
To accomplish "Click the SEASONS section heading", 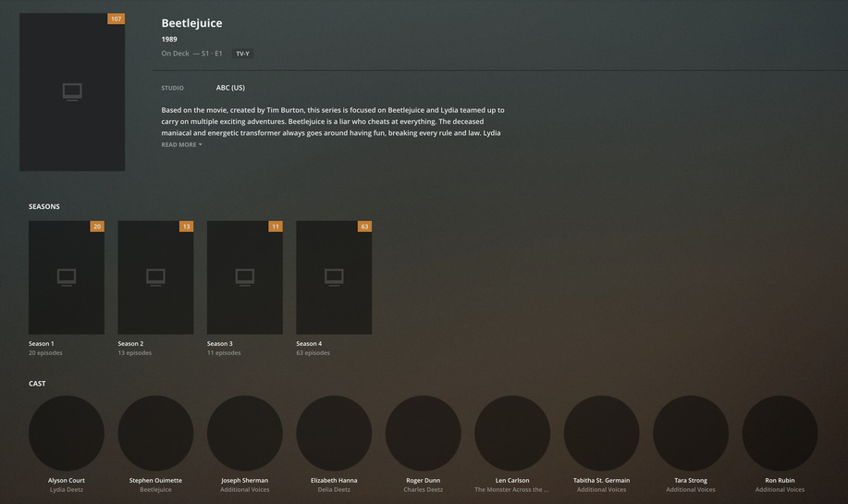I will tap(44, 206).
